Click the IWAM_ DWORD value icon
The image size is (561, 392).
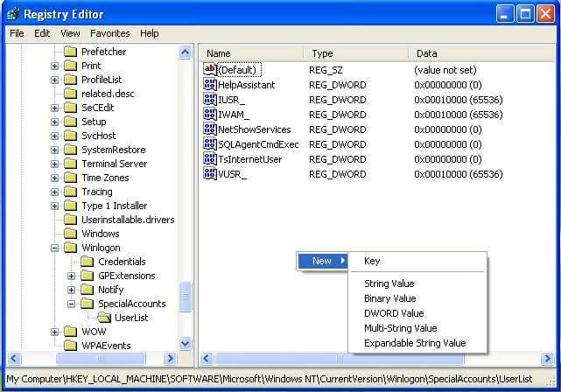(210, 114)
